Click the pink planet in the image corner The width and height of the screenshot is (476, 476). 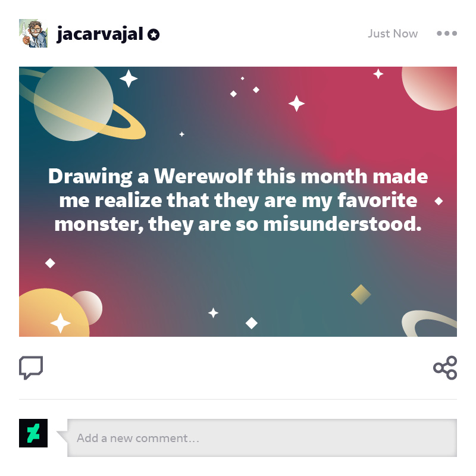(429, 88)
